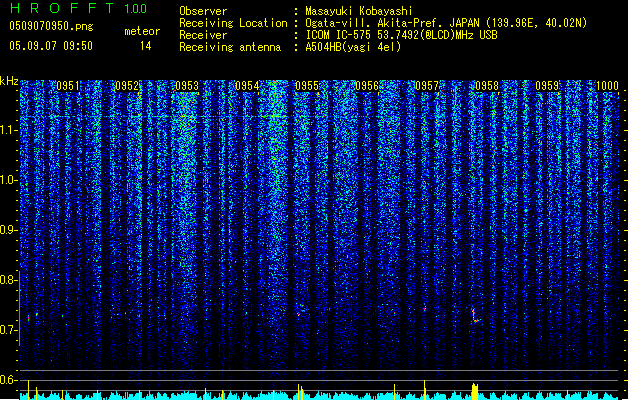
Task: Click the 'Receiver' field label
Action: (x=203, y=35)
